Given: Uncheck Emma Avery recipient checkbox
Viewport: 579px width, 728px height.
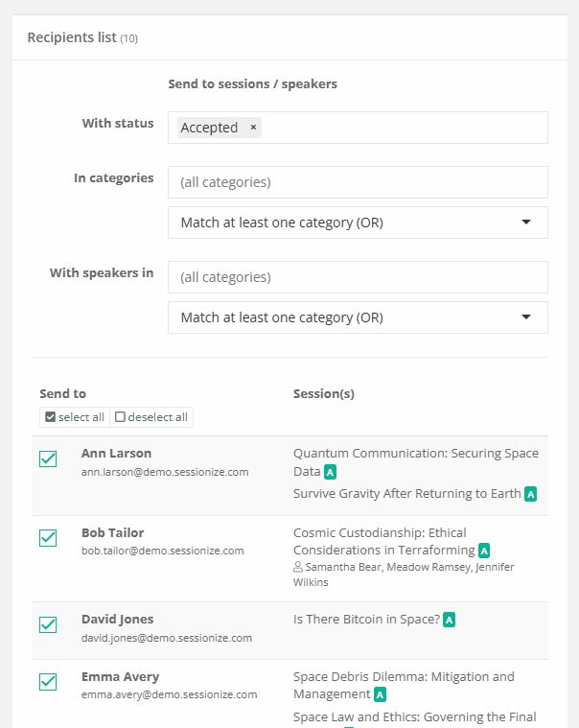Looking at the screenshot, I should click(48, 682).
